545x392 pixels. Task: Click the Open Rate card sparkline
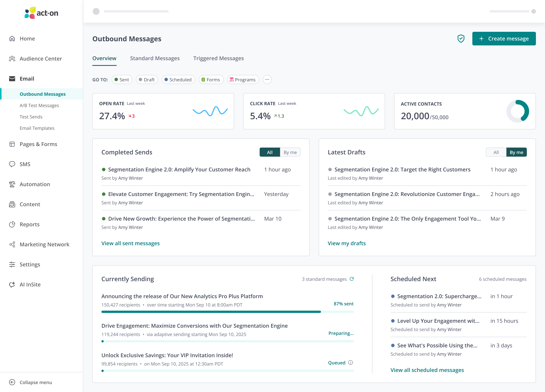(210, 111)
